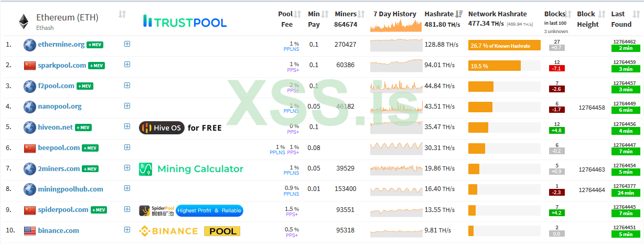The height and width of the screenshot is (244, 644).
Task: Click block height 12764458 in nanopool.org row
Action: tap(592, 108)
